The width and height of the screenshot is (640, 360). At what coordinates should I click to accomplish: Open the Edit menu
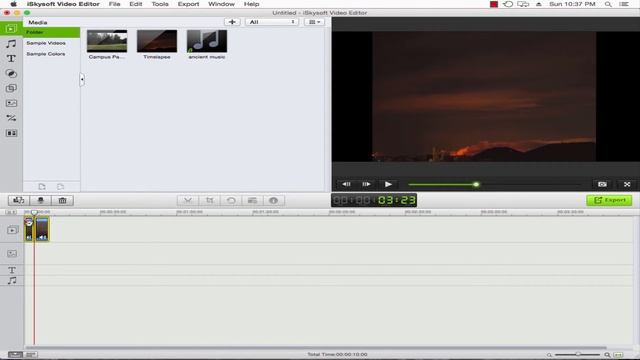136,4
